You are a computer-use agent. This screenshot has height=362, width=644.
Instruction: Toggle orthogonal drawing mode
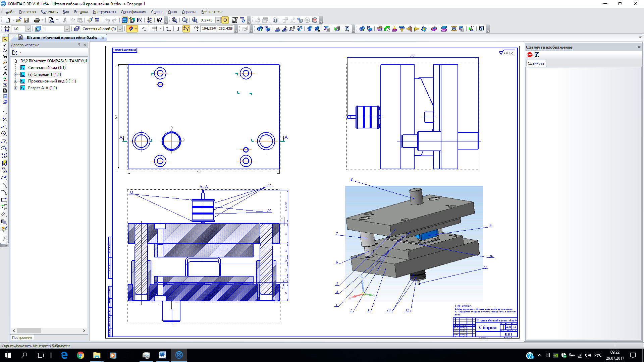pyautogui.click(x=178, y=29)
